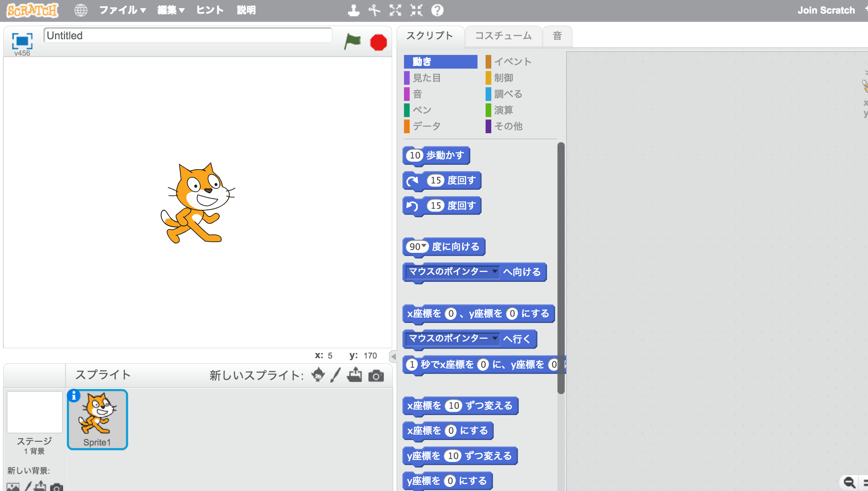The width and height of the screenshot is (868, 491).
Task: Click the green flag to start
Action: coord(352,41)
